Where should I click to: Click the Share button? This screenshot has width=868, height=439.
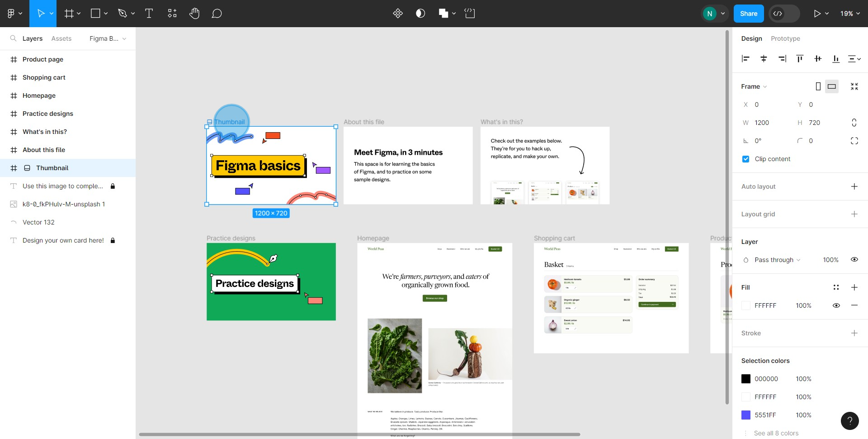[x=749, y=14]
